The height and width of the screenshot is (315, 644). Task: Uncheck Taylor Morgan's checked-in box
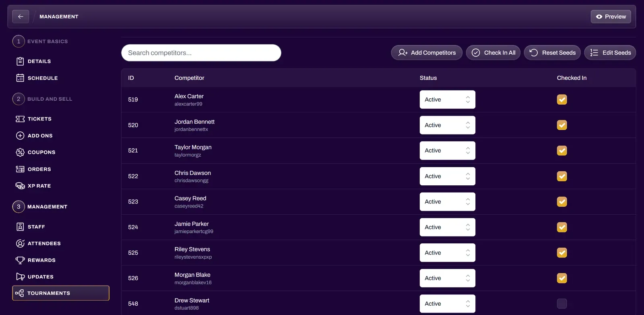562,151
